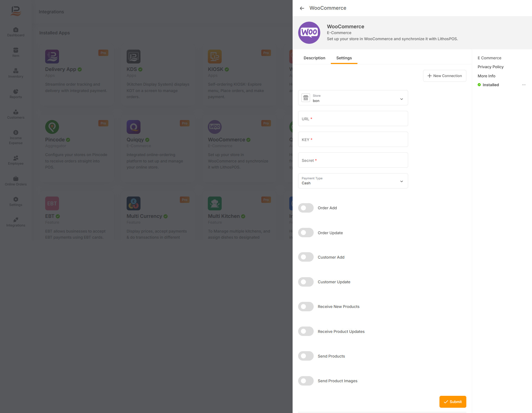532x413 pixels.
Task: Click the URL input field
Action: tap(353, 119)
